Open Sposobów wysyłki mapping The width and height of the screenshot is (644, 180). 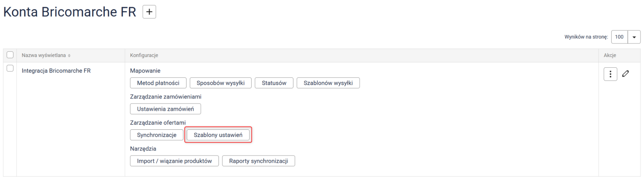click(x=220, y=83)
